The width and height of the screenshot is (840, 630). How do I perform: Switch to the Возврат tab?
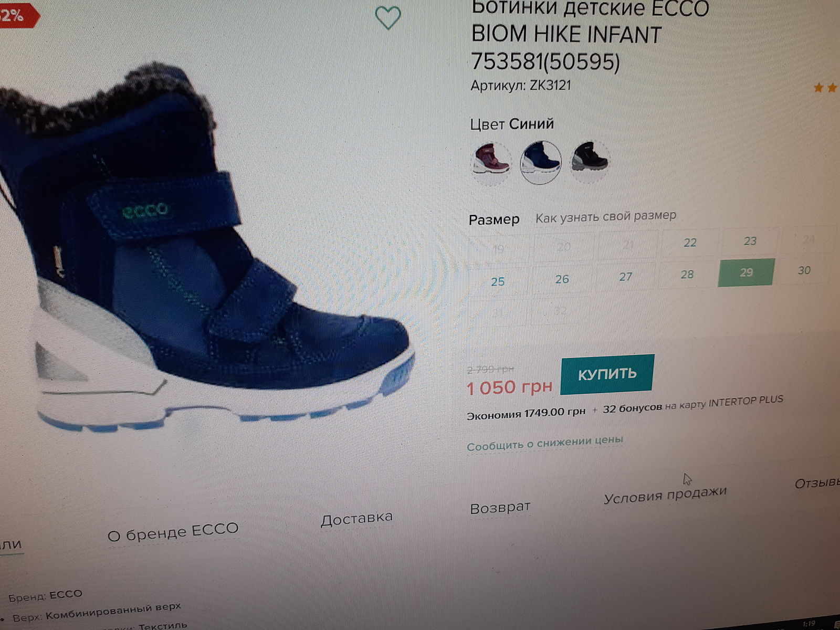500,508
